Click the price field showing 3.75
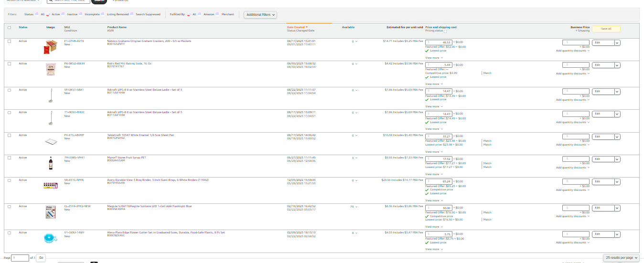The image size is (644, 263). (x=439, y=234)
